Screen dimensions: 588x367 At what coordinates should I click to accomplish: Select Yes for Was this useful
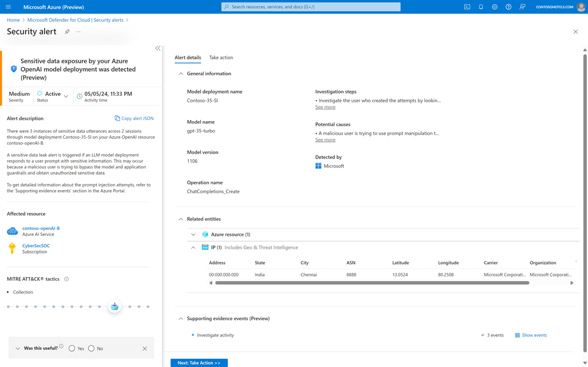[x=72, y=348]
